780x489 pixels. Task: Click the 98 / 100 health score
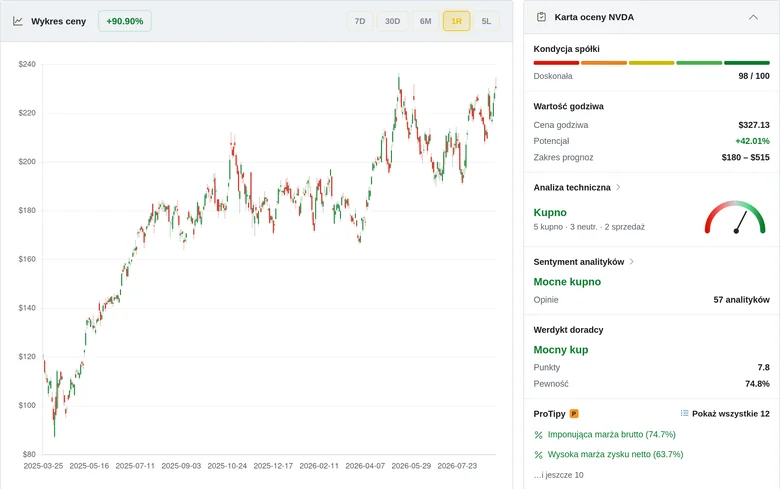click(x=754, y=76)
